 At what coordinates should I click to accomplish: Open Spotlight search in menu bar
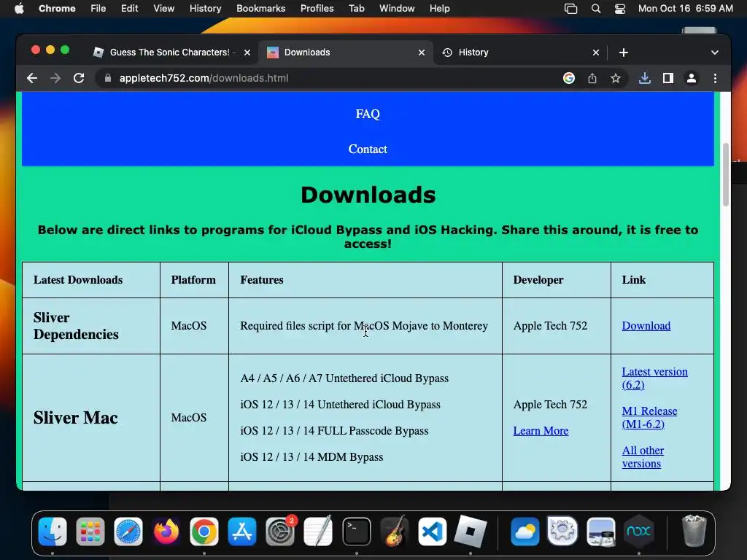coord(595,9)
